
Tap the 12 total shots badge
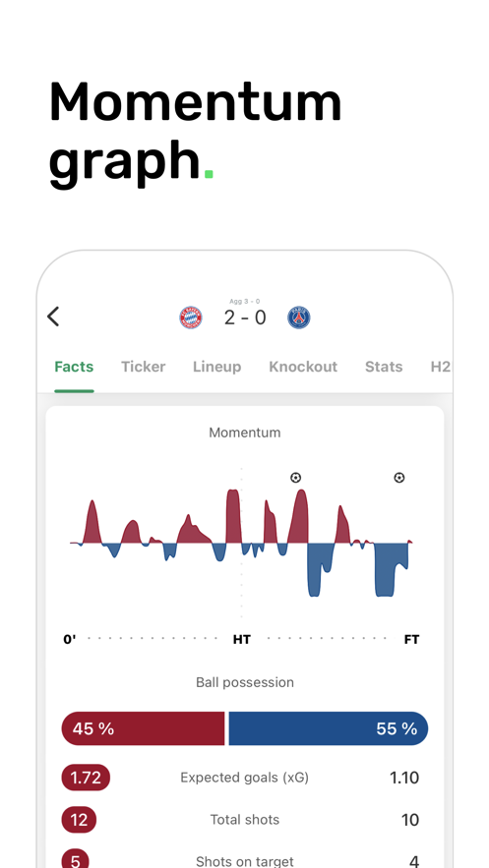pyautogui.click(x=79, y=820)
